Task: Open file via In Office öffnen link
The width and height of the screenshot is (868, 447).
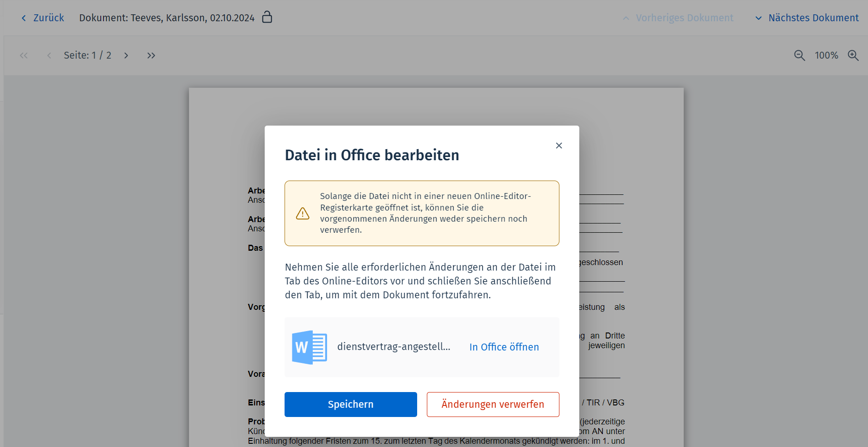Action: [x=504, y=347]
